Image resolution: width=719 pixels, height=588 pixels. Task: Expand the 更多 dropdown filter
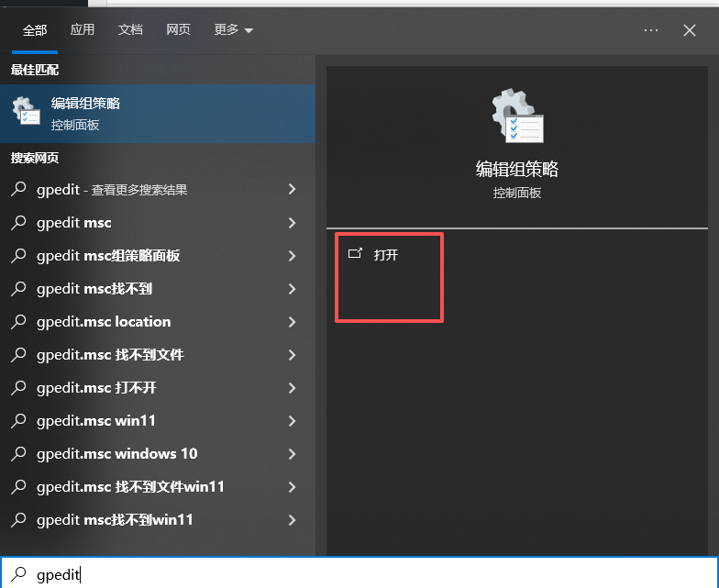click(x=233, y=30)
